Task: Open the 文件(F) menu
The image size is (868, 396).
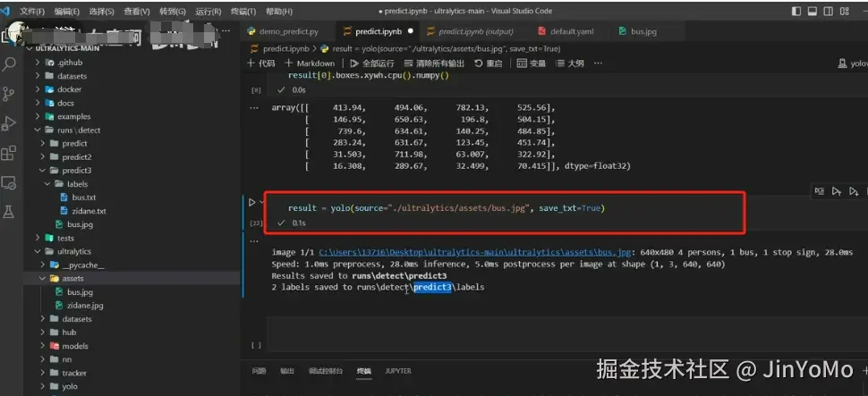Action: [34, 11]
